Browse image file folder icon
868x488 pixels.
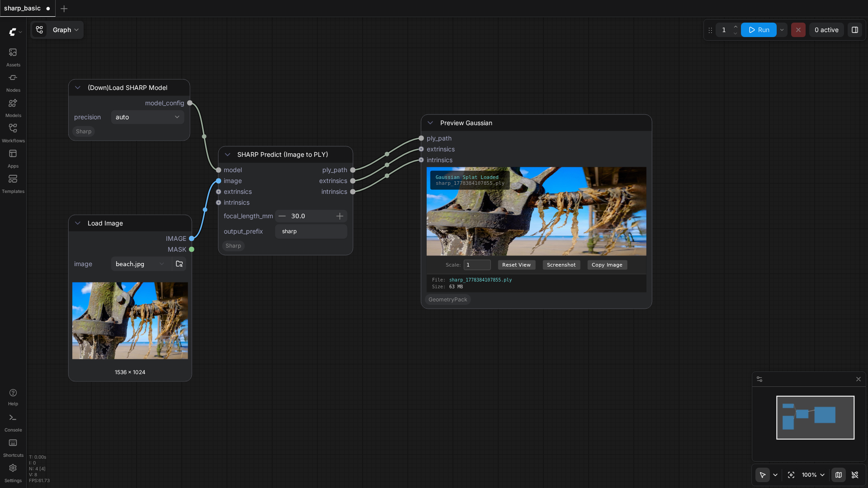179,264
